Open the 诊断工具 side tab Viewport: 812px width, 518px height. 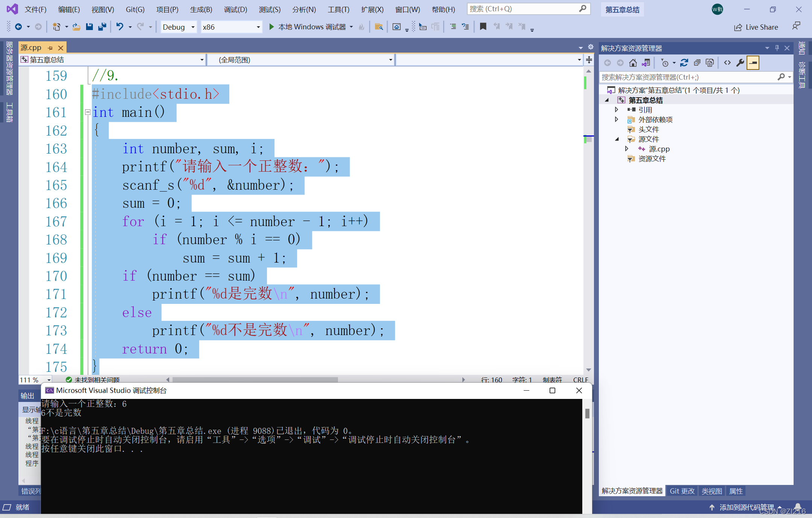point(801,75)
